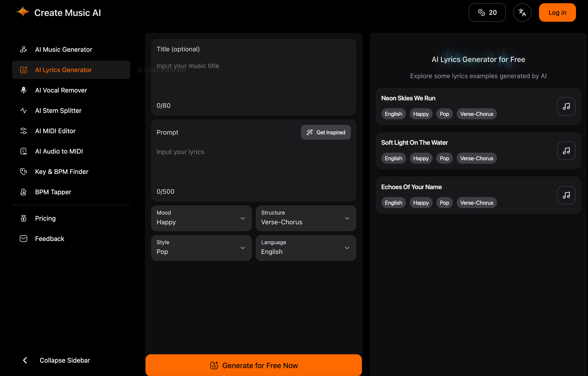The width and height of the screenshot is (588, 376).
Task: Play the Soft Light On The Water example
Action: click(x=566, y=151)
